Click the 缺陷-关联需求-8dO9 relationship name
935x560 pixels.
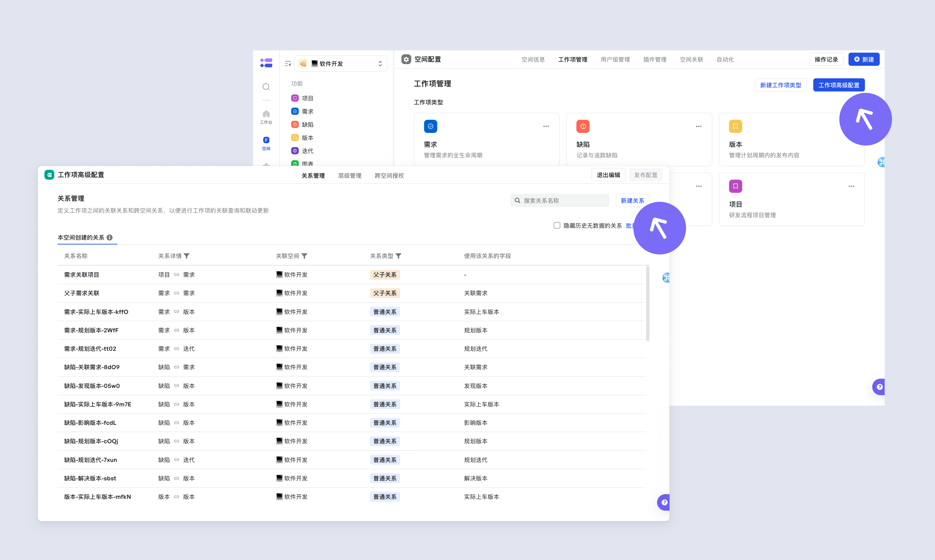click(92, 367)
